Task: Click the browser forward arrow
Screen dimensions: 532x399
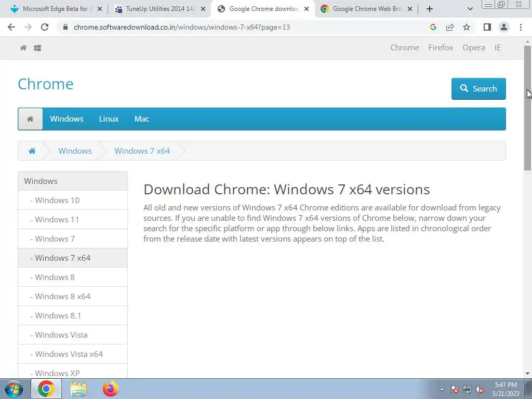Action: pyautogui.click(x=28, y=27)
